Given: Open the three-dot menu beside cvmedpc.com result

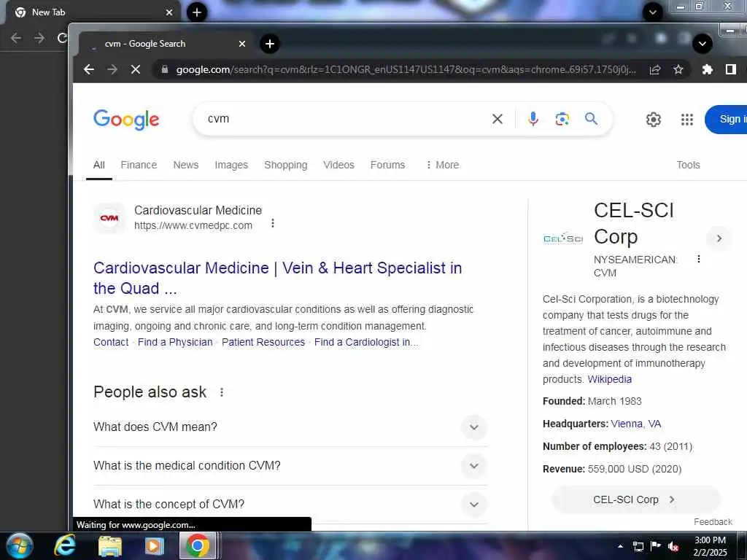Looking at the screenshot, I should click(x=273, y=223).
